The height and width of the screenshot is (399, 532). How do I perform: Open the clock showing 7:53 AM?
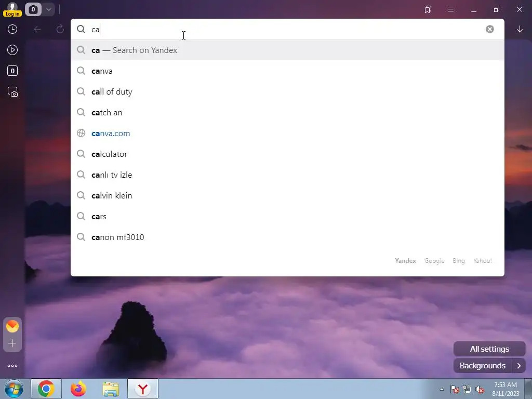pos(506,389)
